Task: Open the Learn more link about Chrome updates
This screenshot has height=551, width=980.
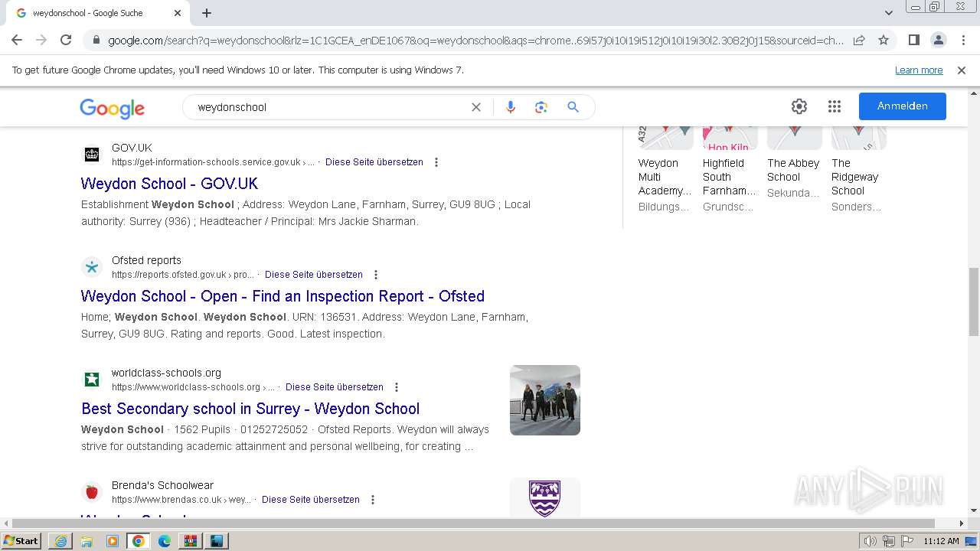Action: pos(919,70)
